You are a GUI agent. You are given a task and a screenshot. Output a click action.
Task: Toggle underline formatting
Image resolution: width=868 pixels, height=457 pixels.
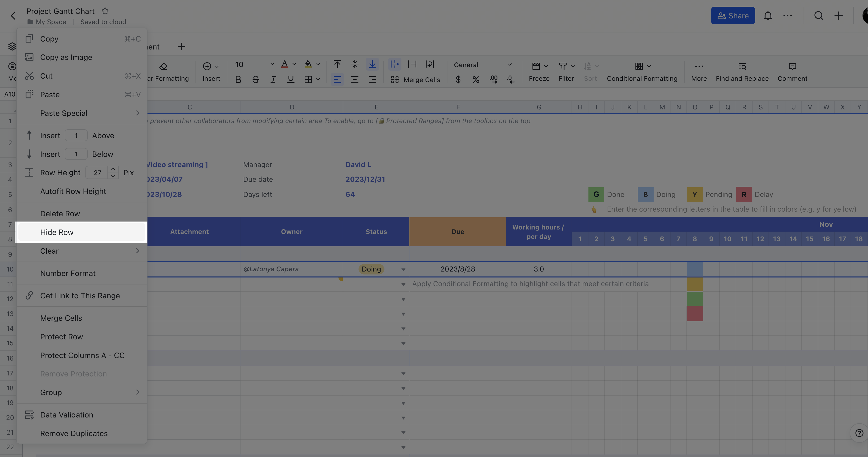pyautogui.click(x=290, y=80)
